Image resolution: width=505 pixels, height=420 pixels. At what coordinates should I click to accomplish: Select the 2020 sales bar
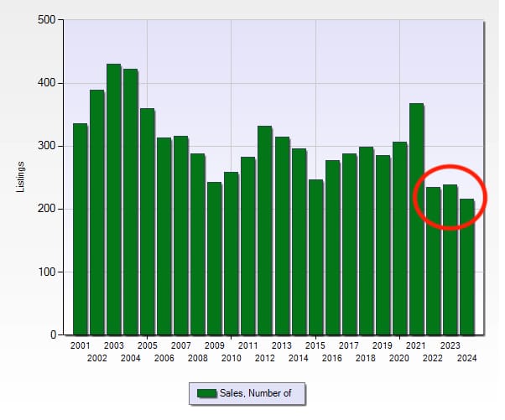pos(399,238)
